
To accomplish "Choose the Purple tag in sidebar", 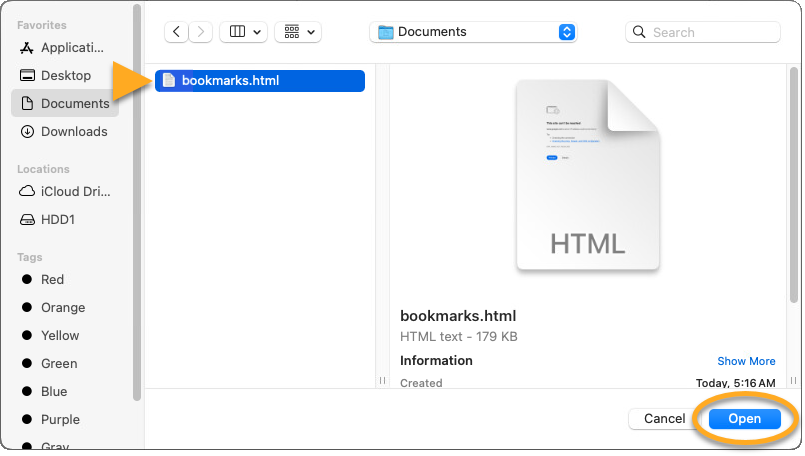I will 60,419.
